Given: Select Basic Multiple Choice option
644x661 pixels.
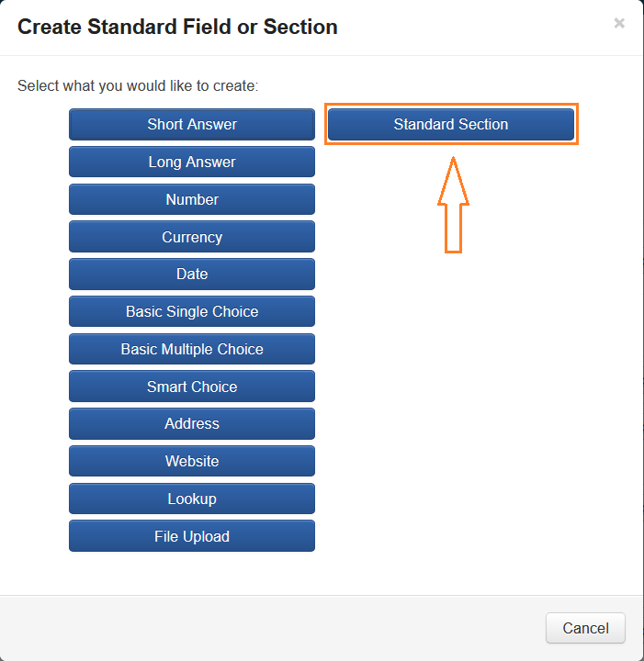Looking at the screenshot, I should [x=192, y=350].
